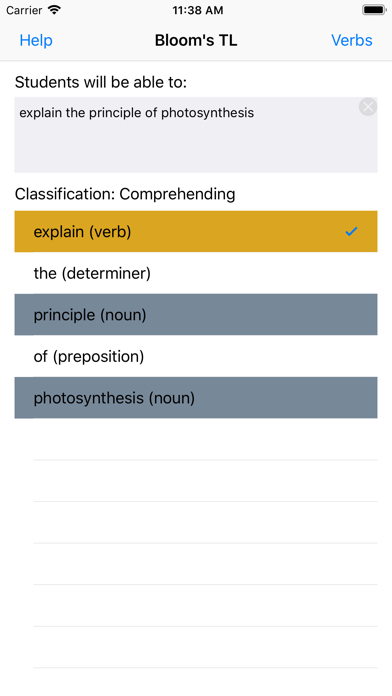Viewport: 392px width, 696px height.
Task: Tap the battery indicator icon
Action: pyautogui.click(x=374, y=10)
